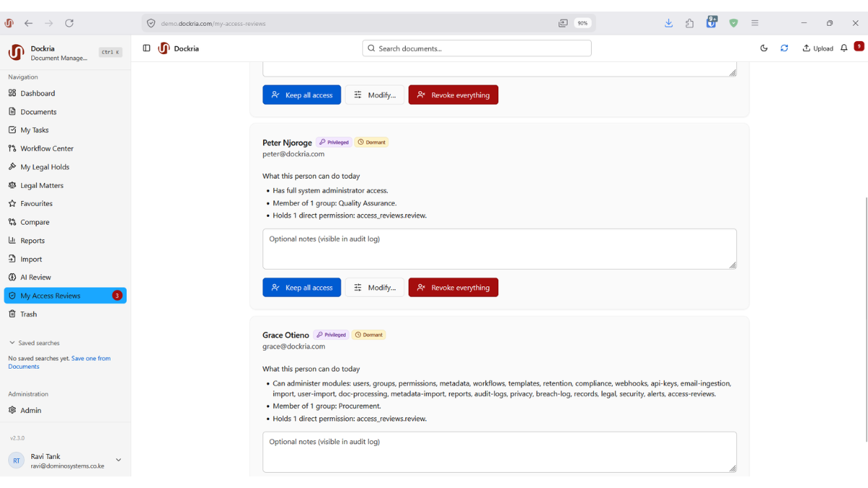Click the browser address bar URL
This screenshot has width=868, height=488.
213,23
